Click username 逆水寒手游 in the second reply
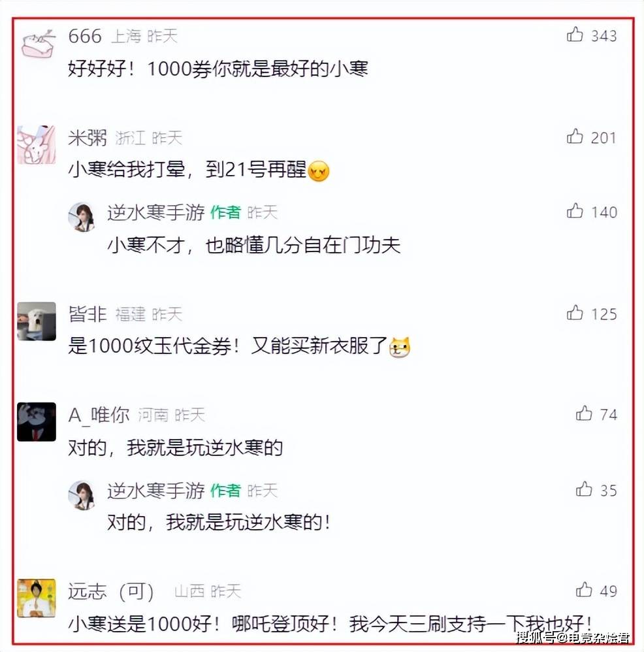The image size is (644, 652). (156, 491)
